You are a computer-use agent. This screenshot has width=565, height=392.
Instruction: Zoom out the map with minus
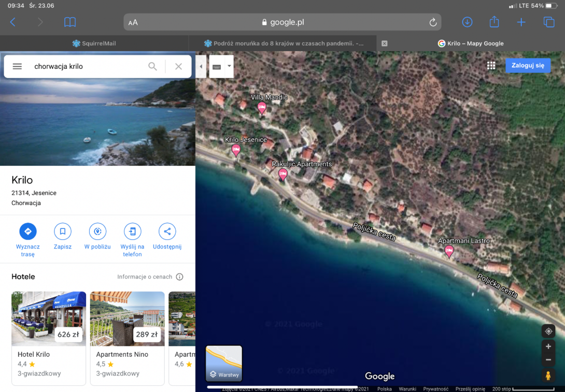548,359
